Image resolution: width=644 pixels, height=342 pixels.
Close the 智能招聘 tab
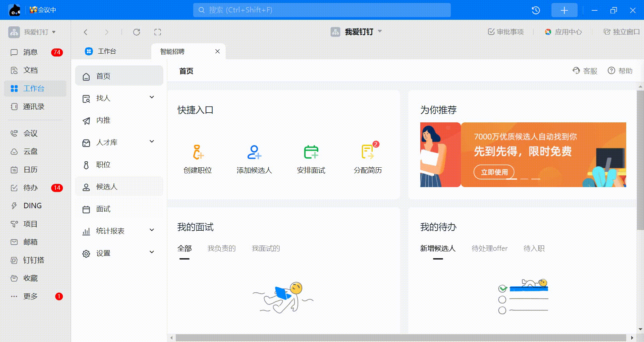[x=217, y=51]
